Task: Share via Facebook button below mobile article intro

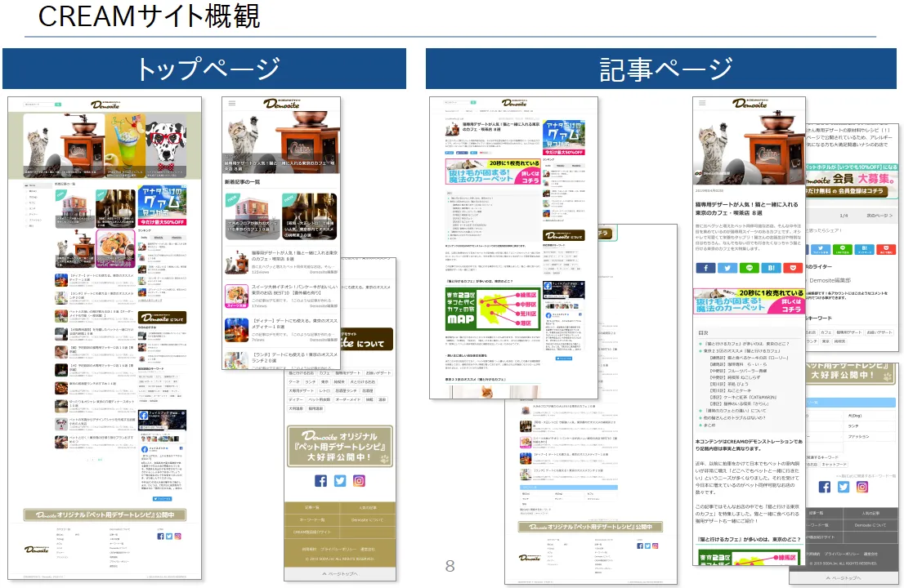Action: click(705, 268)
